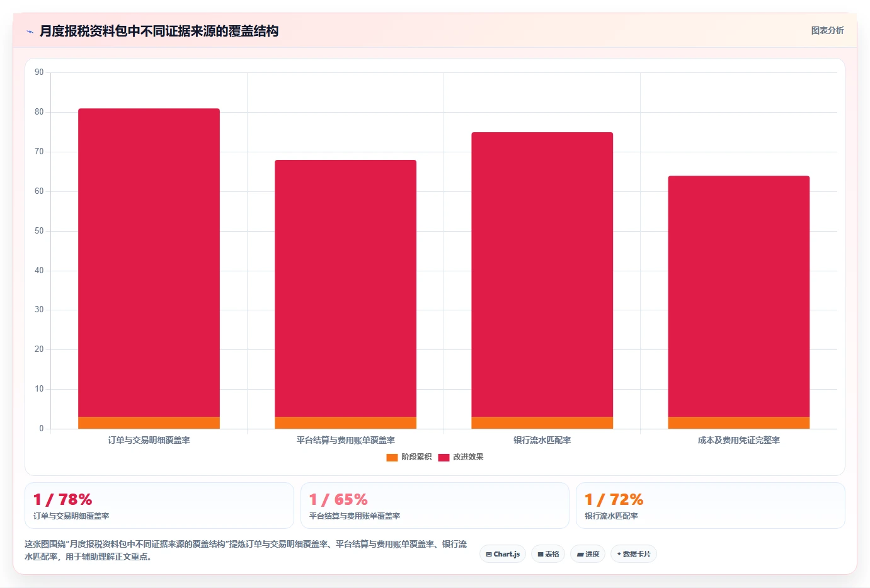Open the 图表分析 label in header

827,30
